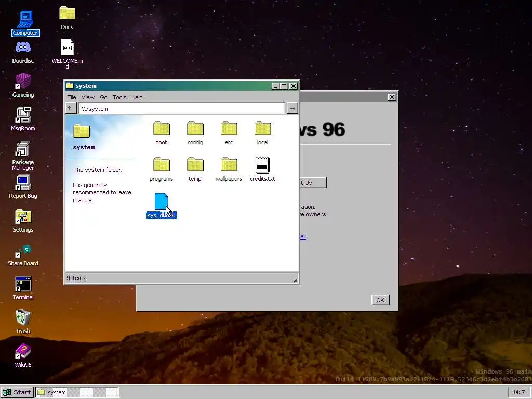Open MsgRoom desktop shortcut
The height and width of the screenshot is (399, 532).
pos(23,119)
